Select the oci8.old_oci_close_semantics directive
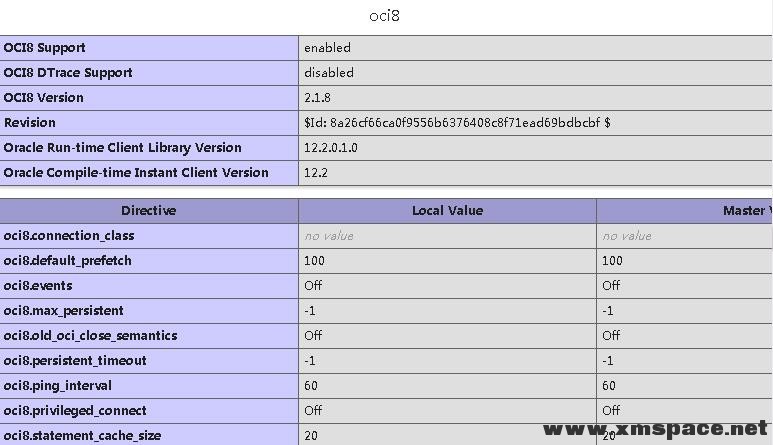The height and width of the screenshot is (445, 773). pos(90,336)
